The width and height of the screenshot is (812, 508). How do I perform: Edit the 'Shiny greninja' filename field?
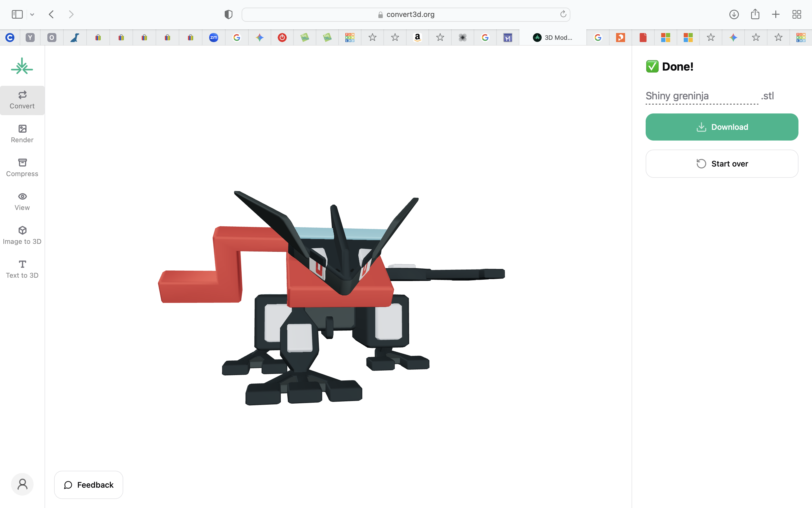coord(701,96)
